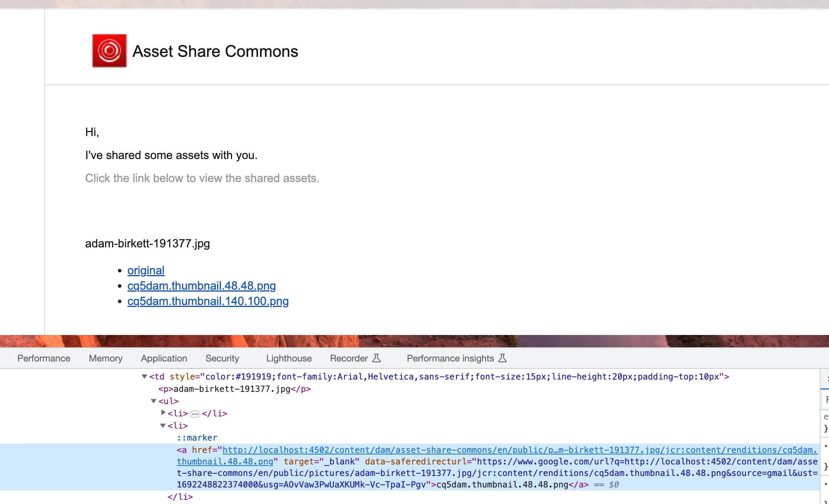Open the cq5dam.thumbnail.140.100.png link
The image size is (829, 504).
coord(208,301)
